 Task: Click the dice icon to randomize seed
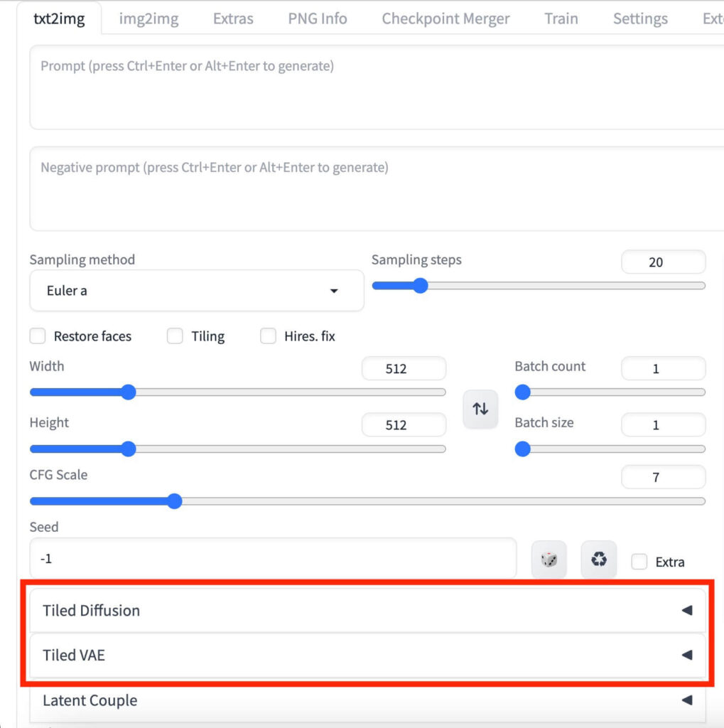tap(549, 560)
